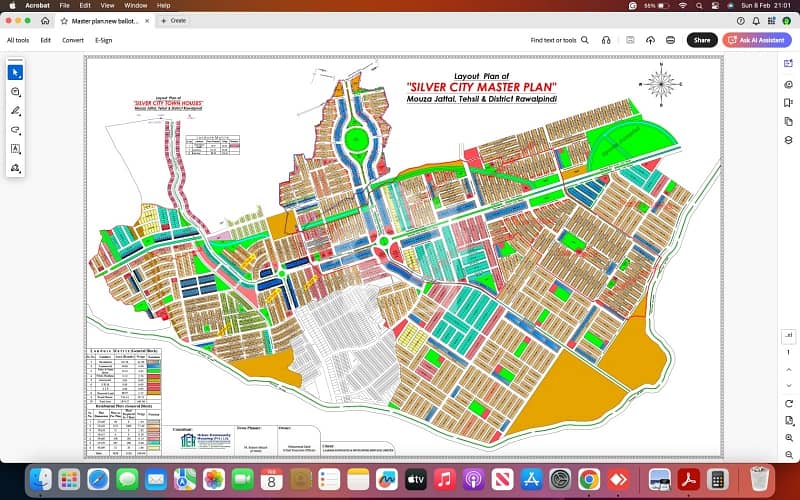This screenshot has width=800, height=500.
Task: Open the bookmarks panel
Action: (x=788, y=103)
